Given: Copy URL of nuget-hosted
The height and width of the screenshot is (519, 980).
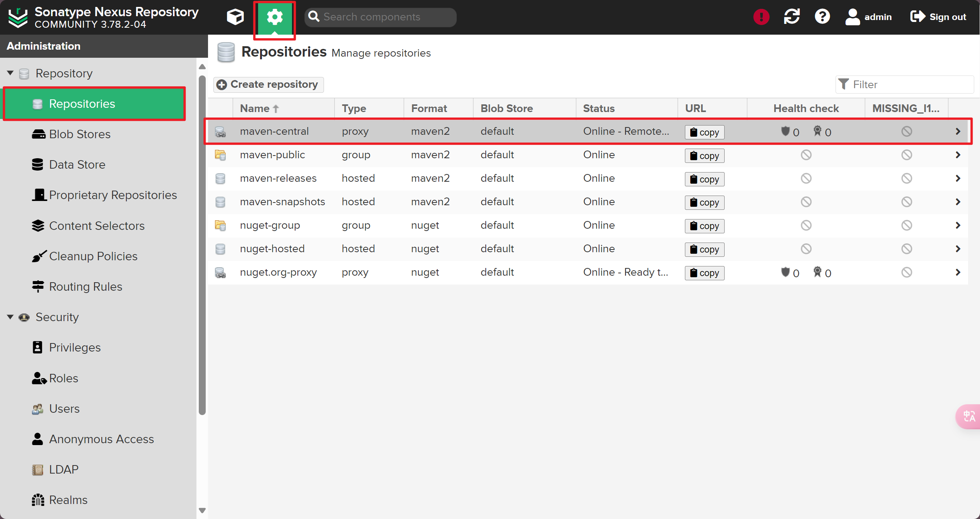Looking at the screenshot, I should pos(705,249).
